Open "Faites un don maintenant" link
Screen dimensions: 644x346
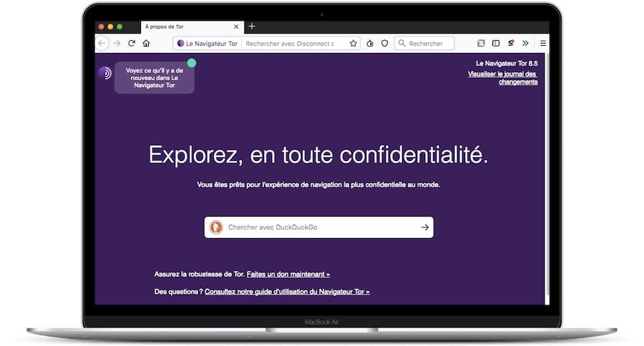(x=288, y=275)
